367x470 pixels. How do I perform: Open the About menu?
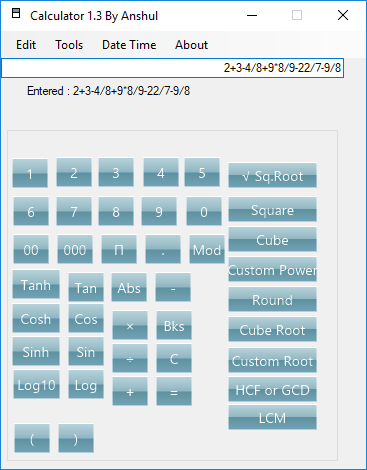click(191, 45)
